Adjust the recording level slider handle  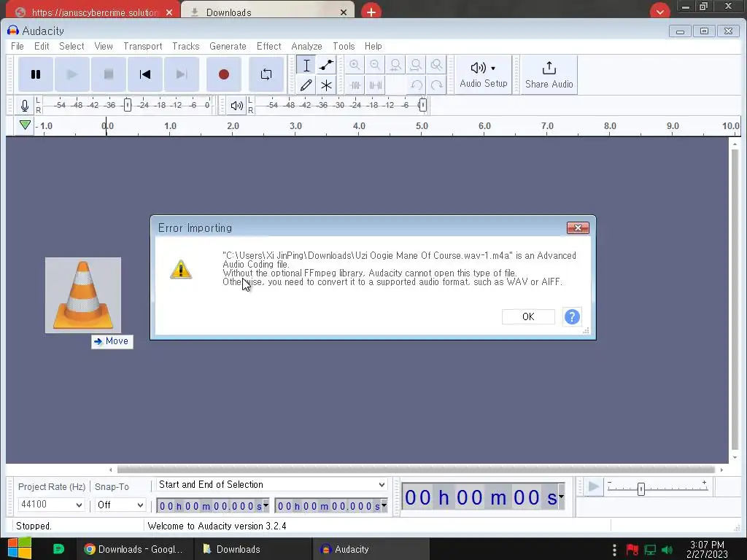click(127, 105)
